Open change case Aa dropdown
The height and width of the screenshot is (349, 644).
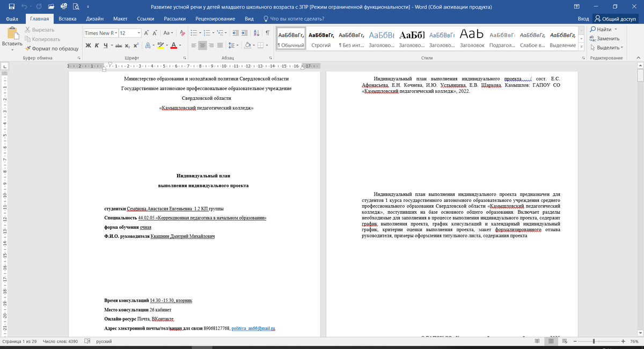(168, 33)
